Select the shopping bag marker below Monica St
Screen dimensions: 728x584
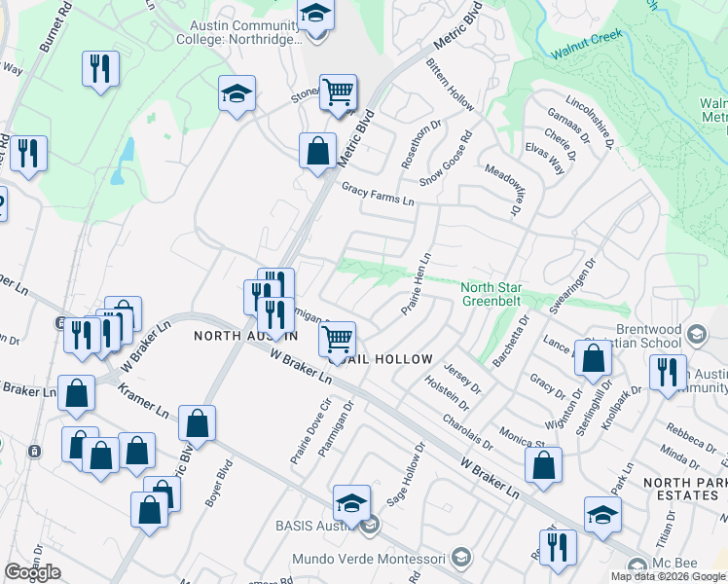tap(543, 469)
